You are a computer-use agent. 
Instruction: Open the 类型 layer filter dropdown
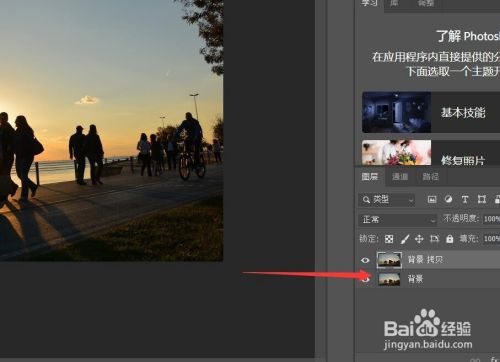387,200
